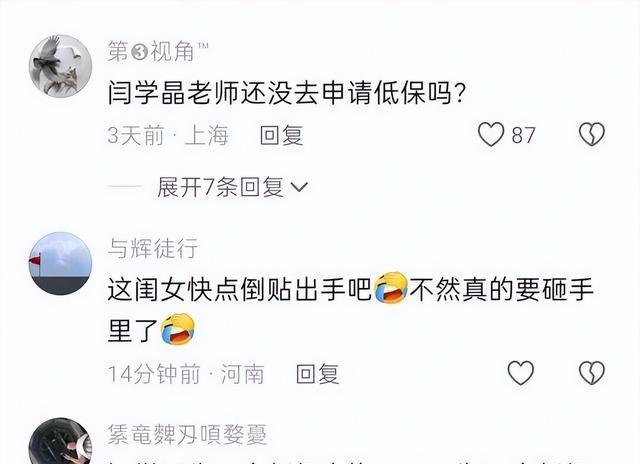This screenshot has height=464, width=640.
Task: Open 第③视角's bird avatar profile
Action: pos(60,66)
